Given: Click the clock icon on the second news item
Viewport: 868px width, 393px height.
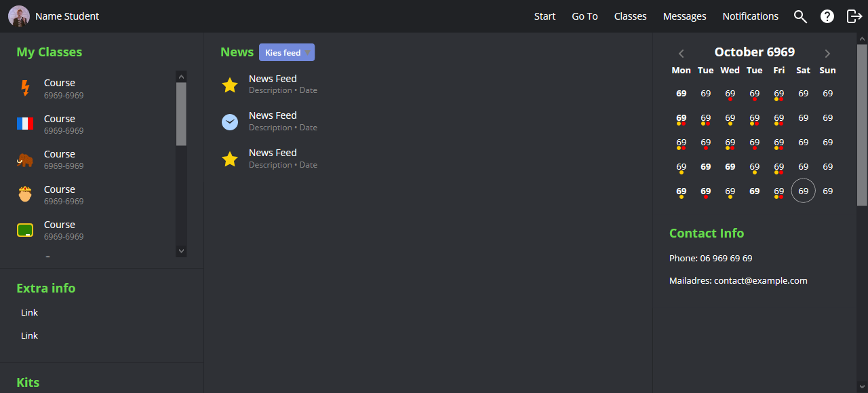Looking at the screenshot, I should (x=230, y=121).
